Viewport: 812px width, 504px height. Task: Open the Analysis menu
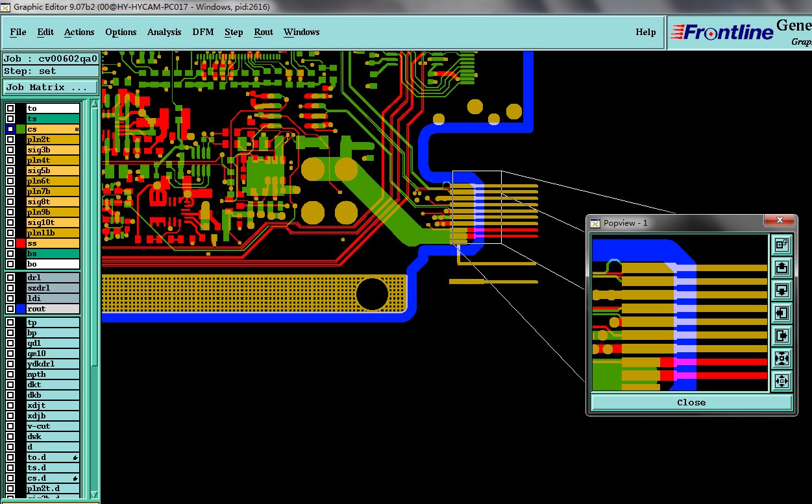[x=164, y=32]
